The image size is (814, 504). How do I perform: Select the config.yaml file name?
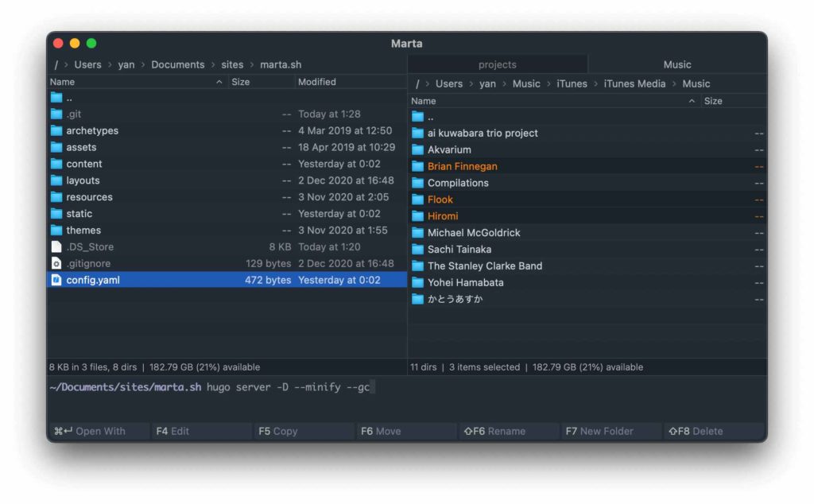point(92,281)
